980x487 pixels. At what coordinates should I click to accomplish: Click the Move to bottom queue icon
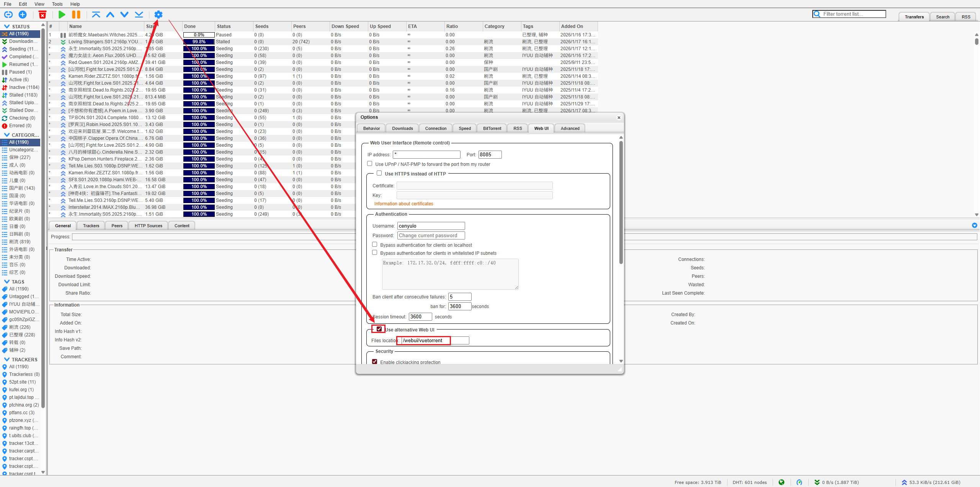coord(139,15)
